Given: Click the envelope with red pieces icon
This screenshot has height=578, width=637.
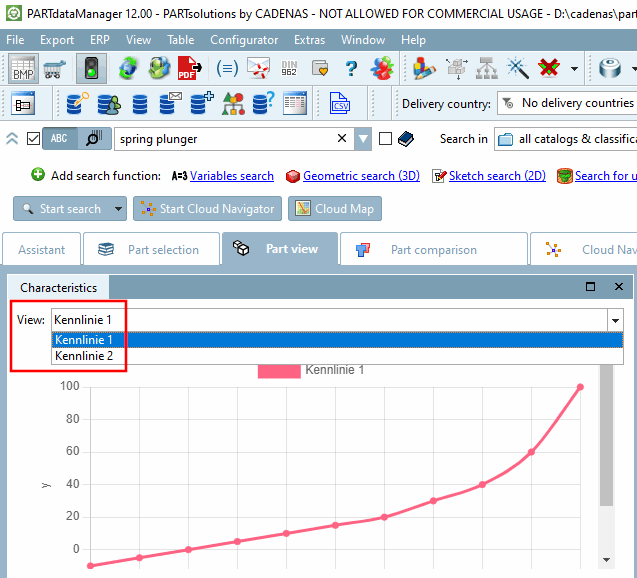Looking at the screenshot, I should (259, 68).
